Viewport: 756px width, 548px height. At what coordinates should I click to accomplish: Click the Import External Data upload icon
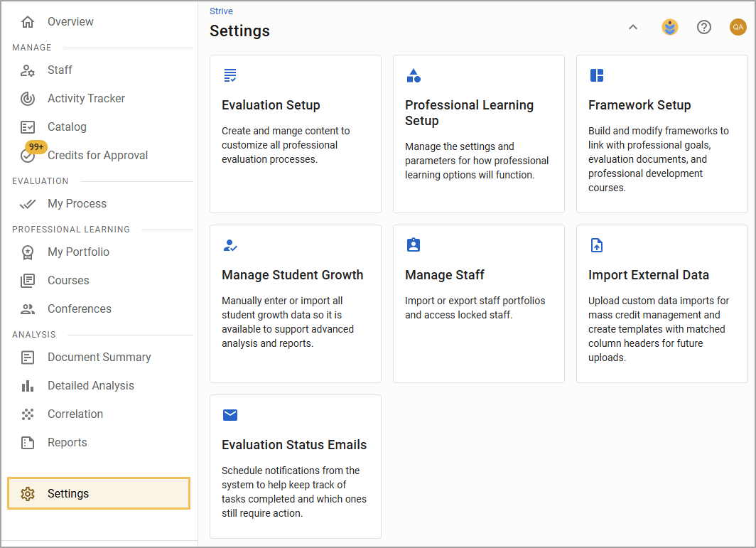(597, 245)
